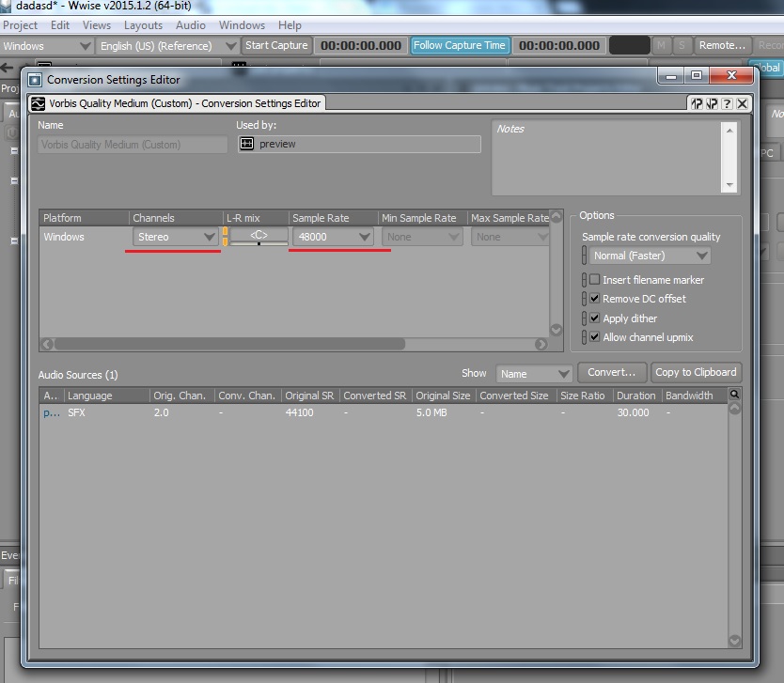
Task: Click link indicator beside conversion quality dropdown
Action: tap(584, 256)
